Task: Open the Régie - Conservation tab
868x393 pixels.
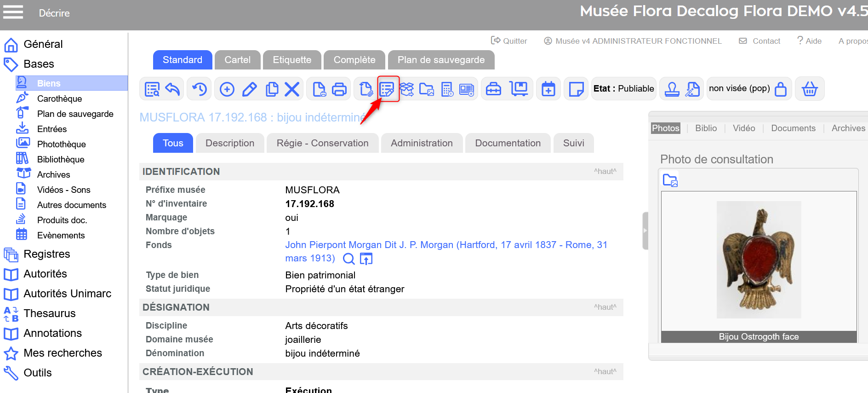Action: pos(322,143)
